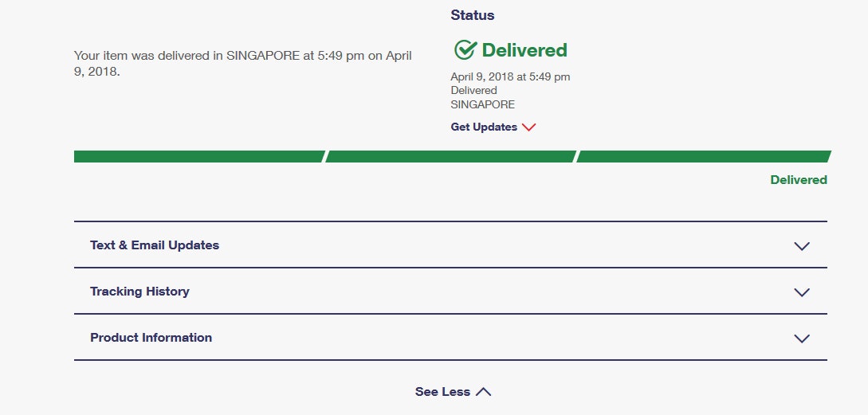Click the large green Delivered status text
Viewport: 868px width, 415px height.
click(524, 50)
